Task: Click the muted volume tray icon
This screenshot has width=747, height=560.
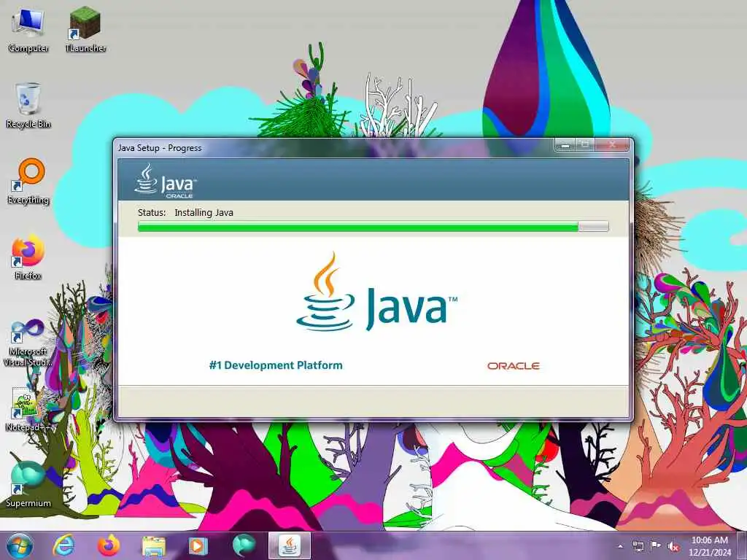Action: point(673,546)
